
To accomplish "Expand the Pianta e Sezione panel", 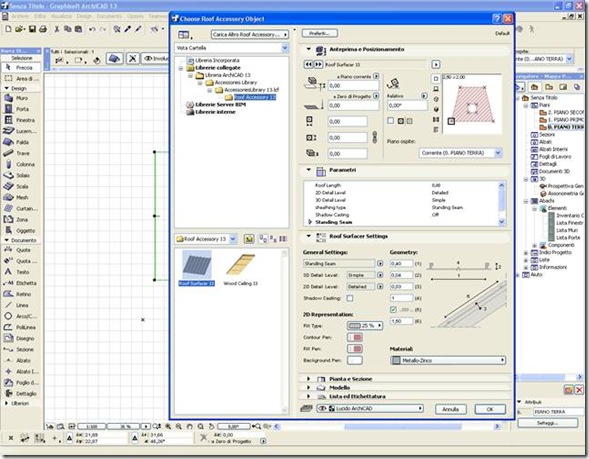I will (309, 379).
